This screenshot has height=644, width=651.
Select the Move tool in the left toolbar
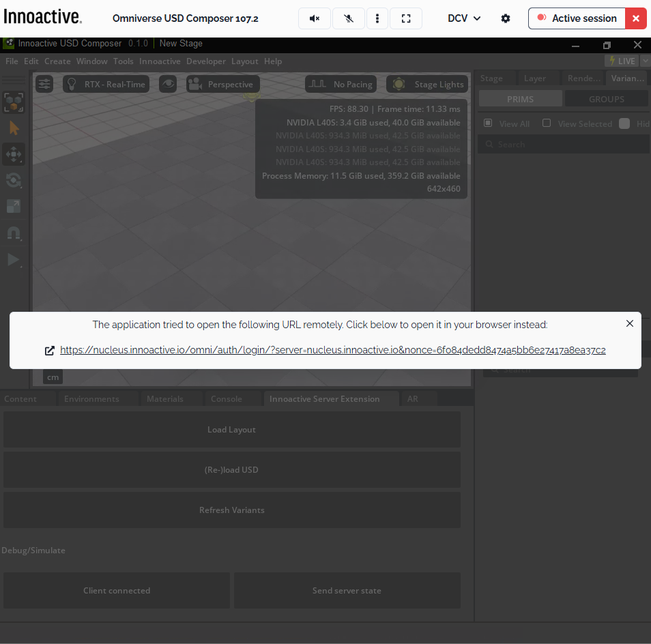(14, 154)
